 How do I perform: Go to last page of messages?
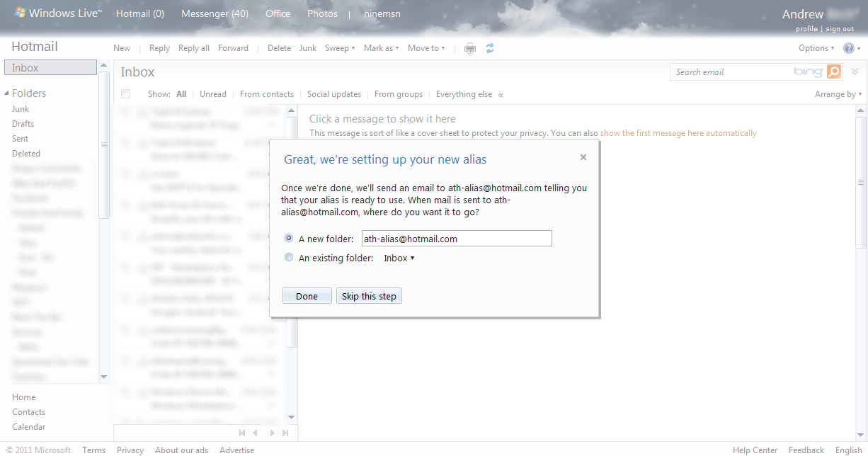(x=285, y=433)
